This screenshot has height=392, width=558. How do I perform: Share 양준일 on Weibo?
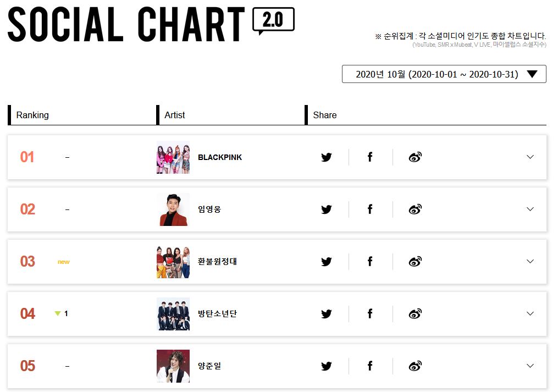pyautogui.click(x=415, y=366)
